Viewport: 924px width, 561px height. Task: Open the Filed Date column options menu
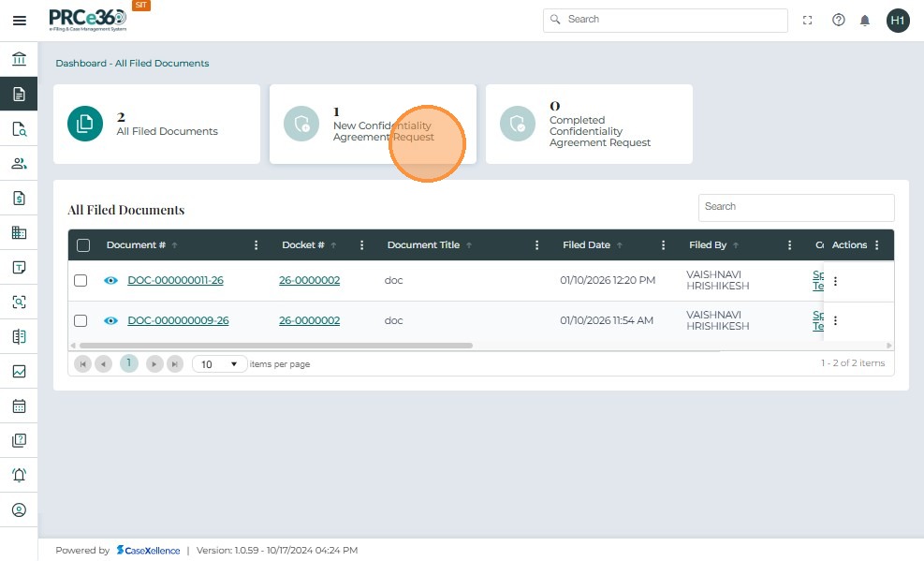click(663, 245)
